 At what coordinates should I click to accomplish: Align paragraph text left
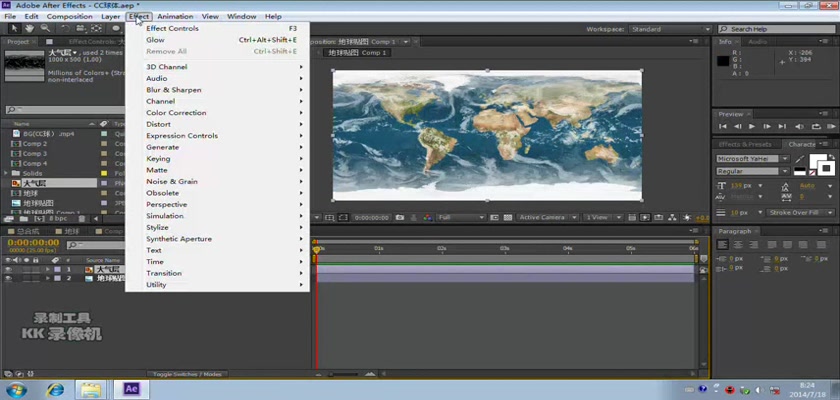coord(723,244)
